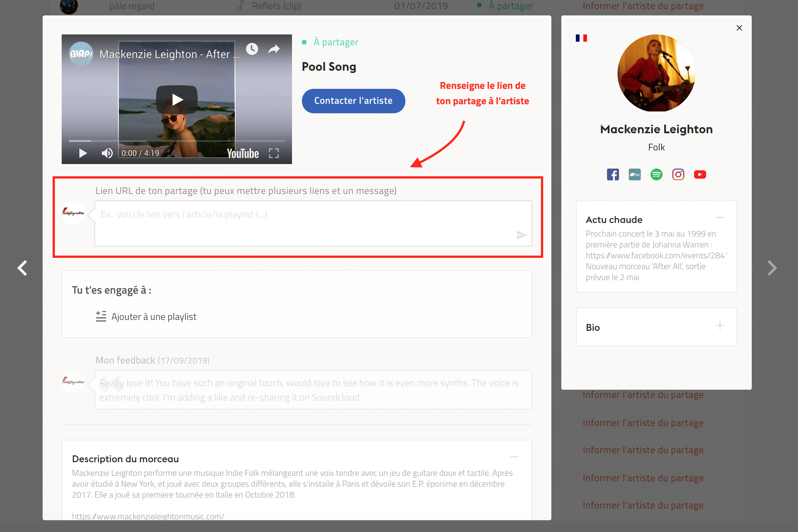Click the Folk genre label
This screenshot has width=798, height=532.
[x=657, y=147]
